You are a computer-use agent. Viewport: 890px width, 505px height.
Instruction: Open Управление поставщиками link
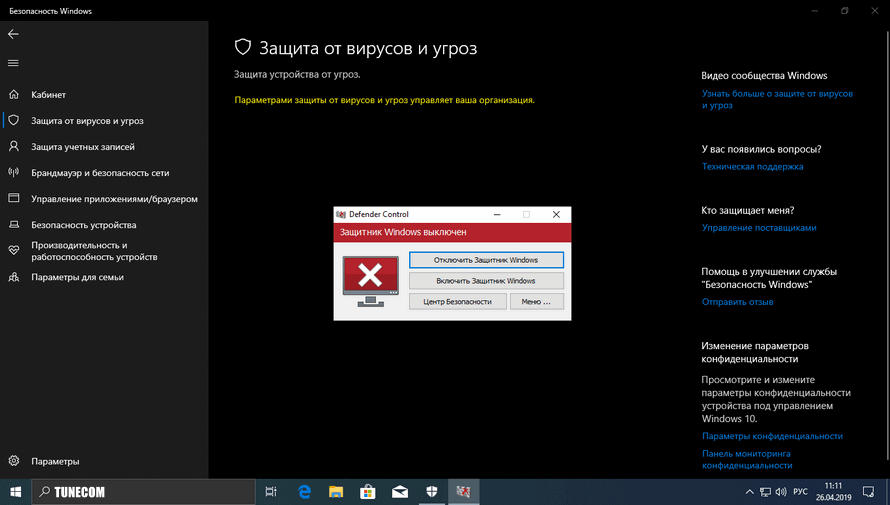click(x=759, y=228)
